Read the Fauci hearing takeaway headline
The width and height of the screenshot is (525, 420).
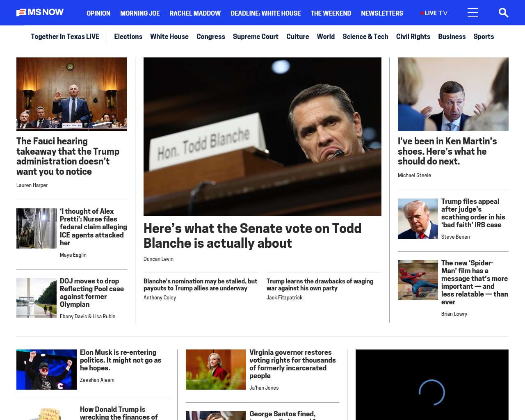[68, 156]
